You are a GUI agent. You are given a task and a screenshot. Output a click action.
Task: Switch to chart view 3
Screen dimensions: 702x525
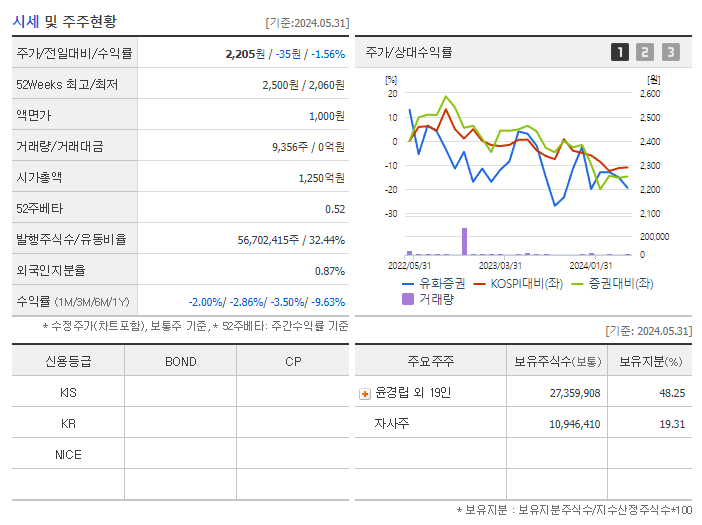[671, 52]
